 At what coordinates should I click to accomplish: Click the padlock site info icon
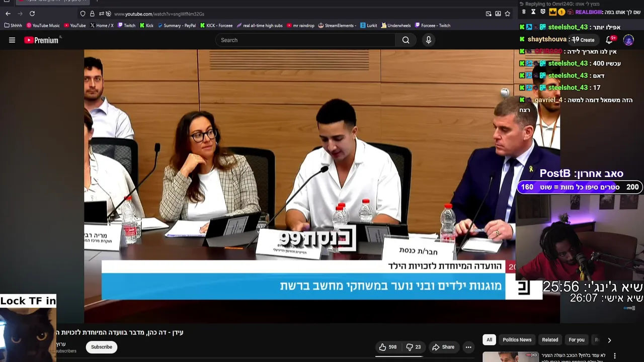(x=92, y=14)
